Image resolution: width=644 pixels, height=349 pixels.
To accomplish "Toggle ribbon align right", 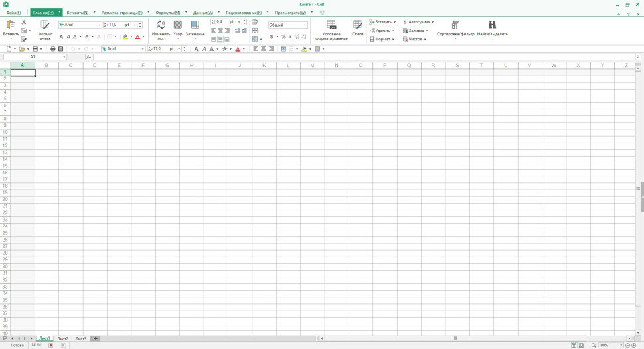I will [x=227, y=31].
